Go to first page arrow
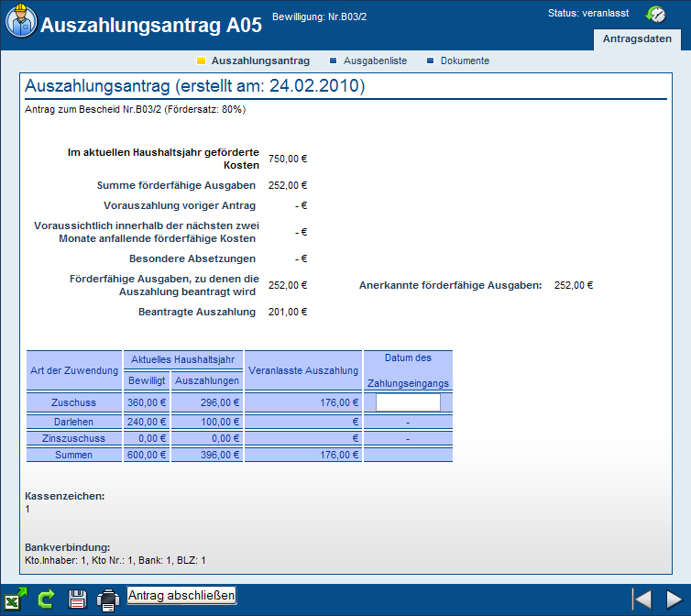This screenshot has height=616, width=691. tap(642, 599)
